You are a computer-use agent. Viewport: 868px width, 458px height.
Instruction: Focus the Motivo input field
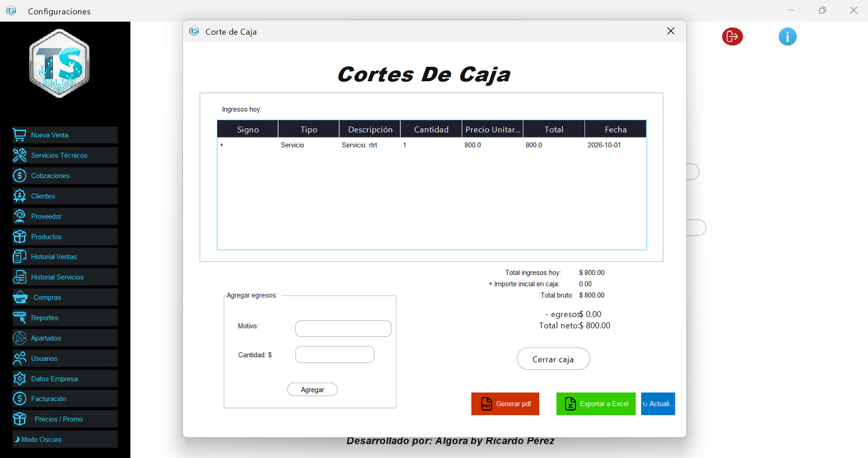pyautogui.click(x=343, y=328)
